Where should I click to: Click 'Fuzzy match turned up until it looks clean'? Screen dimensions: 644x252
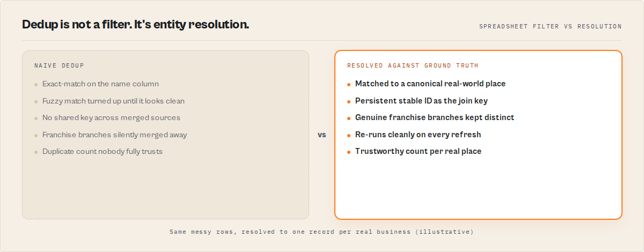[113, 101]
